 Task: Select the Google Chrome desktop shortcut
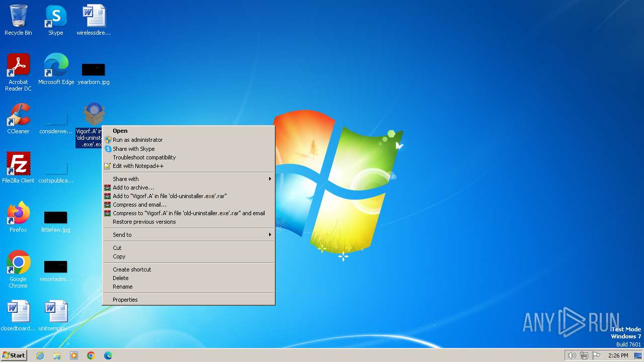18,269
